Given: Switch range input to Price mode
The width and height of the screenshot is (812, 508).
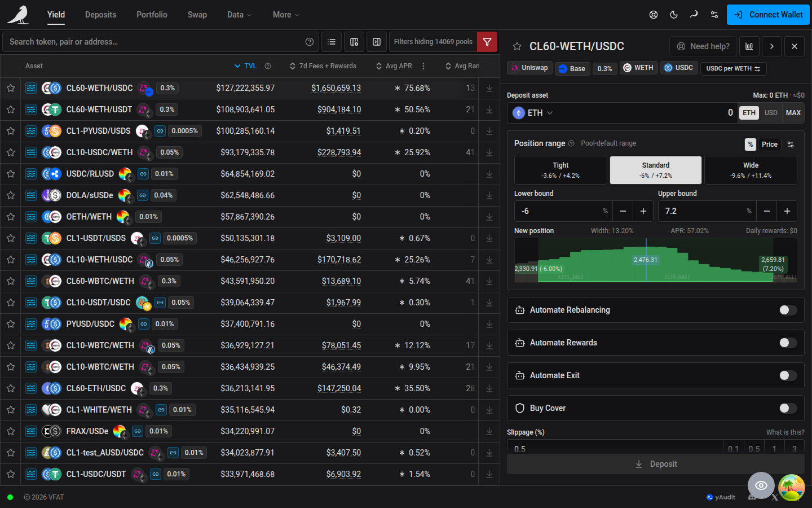Looking at the screenshot, I should (770, 144).
